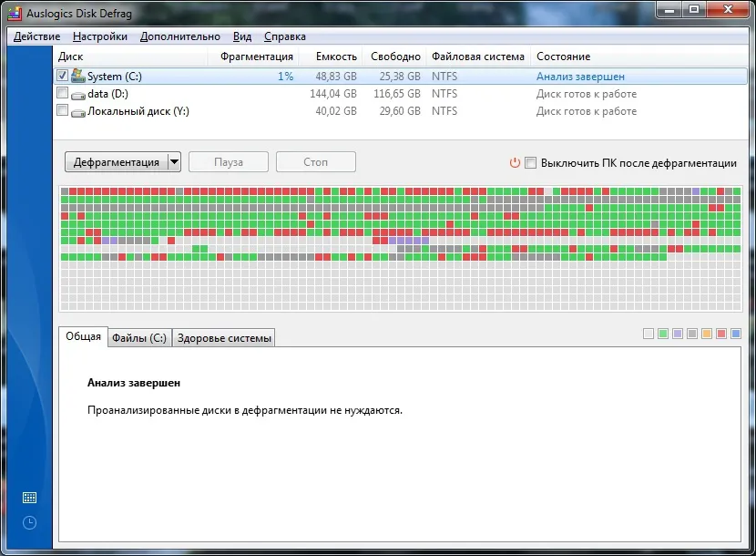
Task: Open the Справка menu
Action: (x=284, y=36)
